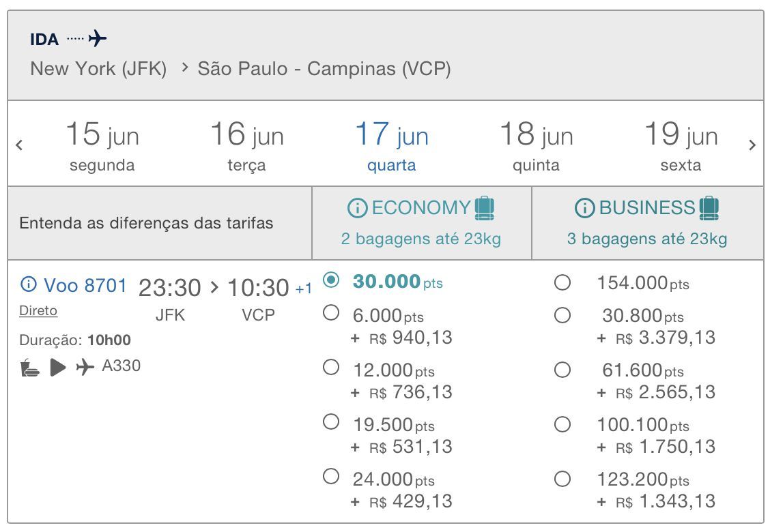Viewport: 770px width, 532px height.
Task: Click the airplane icon beside A330
Action: (85, 368)
